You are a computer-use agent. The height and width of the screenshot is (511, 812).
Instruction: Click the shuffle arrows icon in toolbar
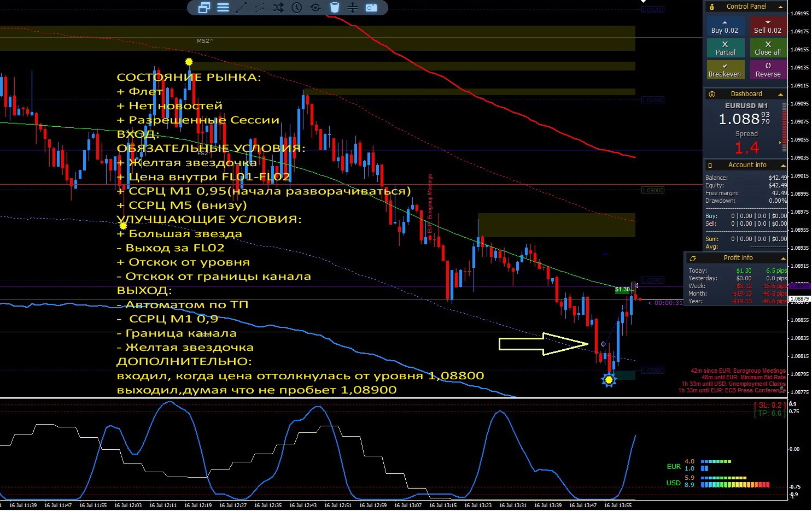tap(278, 8)
